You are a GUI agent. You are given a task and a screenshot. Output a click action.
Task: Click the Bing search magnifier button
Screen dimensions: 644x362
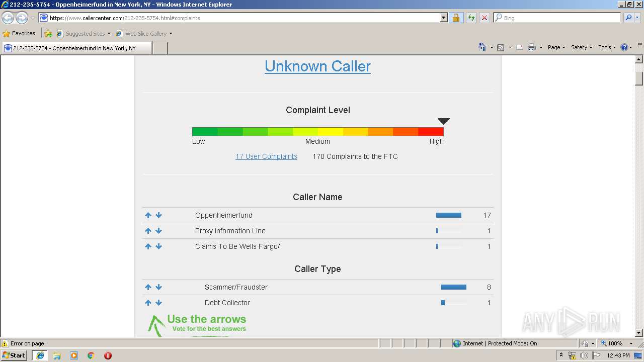tap(628, 18)
